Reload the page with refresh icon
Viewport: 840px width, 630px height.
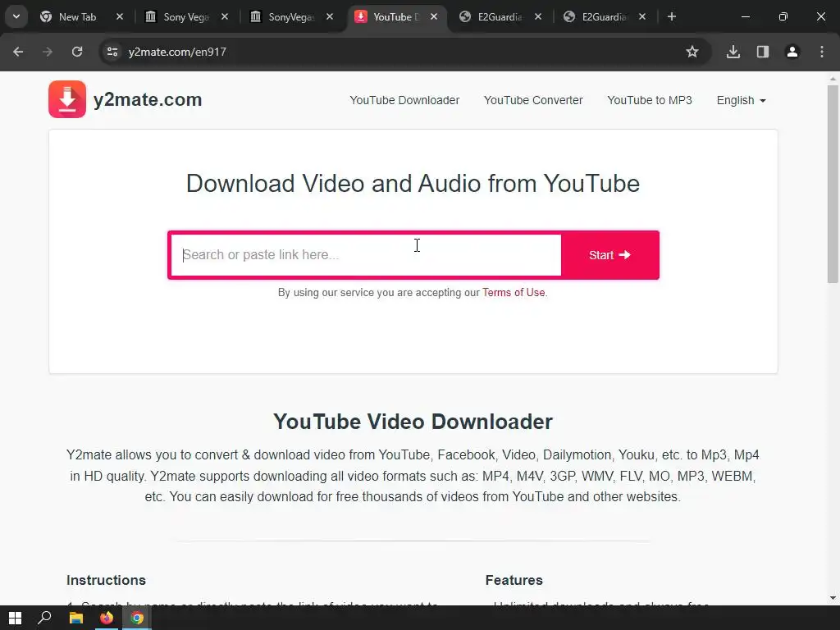(x=77, y=52)
